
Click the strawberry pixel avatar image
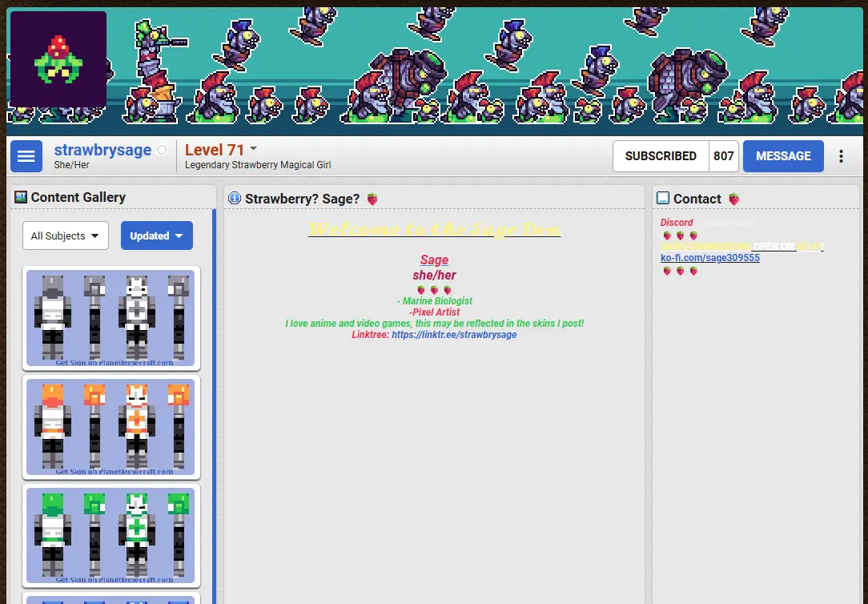tap(58, 60)
